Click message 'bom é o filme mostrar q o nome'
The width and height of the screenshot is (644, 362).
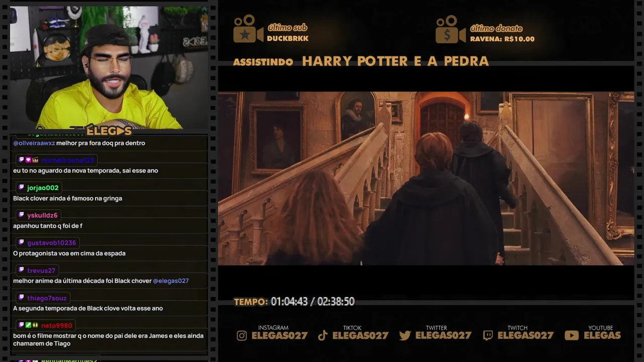click(108, 340)
